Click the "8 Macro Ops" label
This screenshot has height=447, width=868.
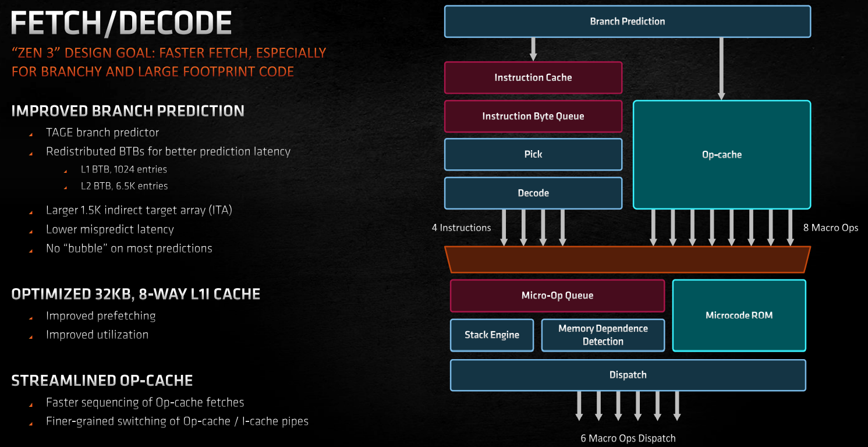tap(831, 228)
